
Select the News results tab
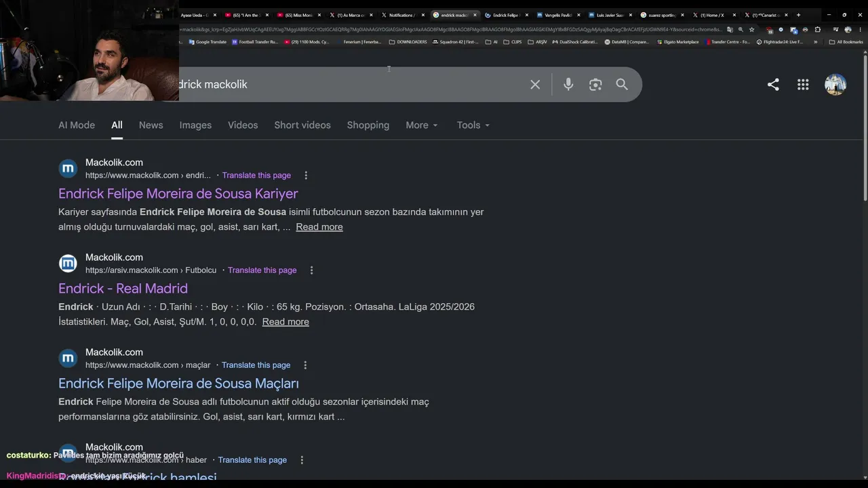pyautogui.click(x=151, y=125)
